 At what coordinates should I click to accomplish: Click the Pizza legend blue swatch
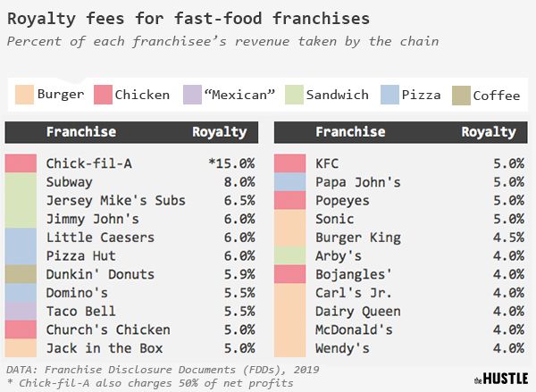point(389,95)
